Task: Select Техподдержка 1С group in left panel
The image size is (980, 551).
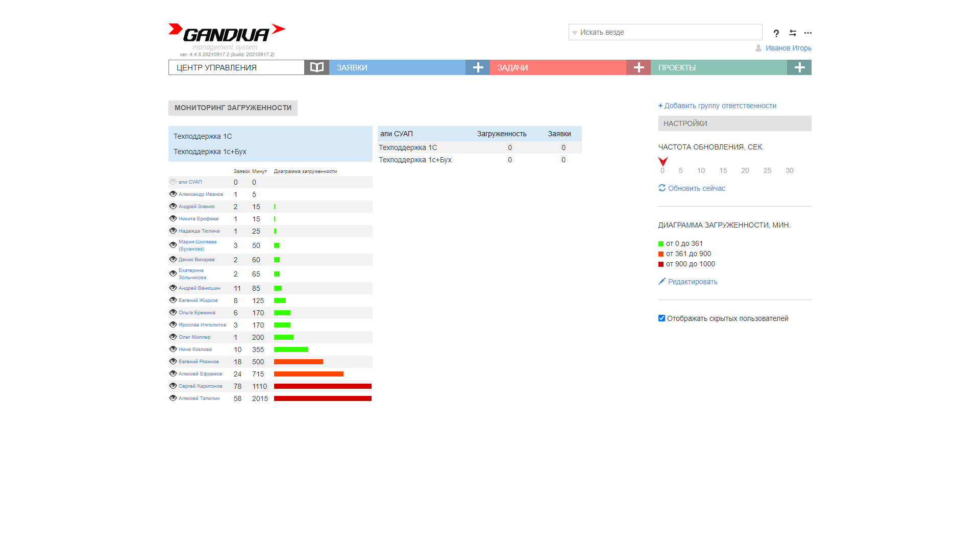Action: 203,136
